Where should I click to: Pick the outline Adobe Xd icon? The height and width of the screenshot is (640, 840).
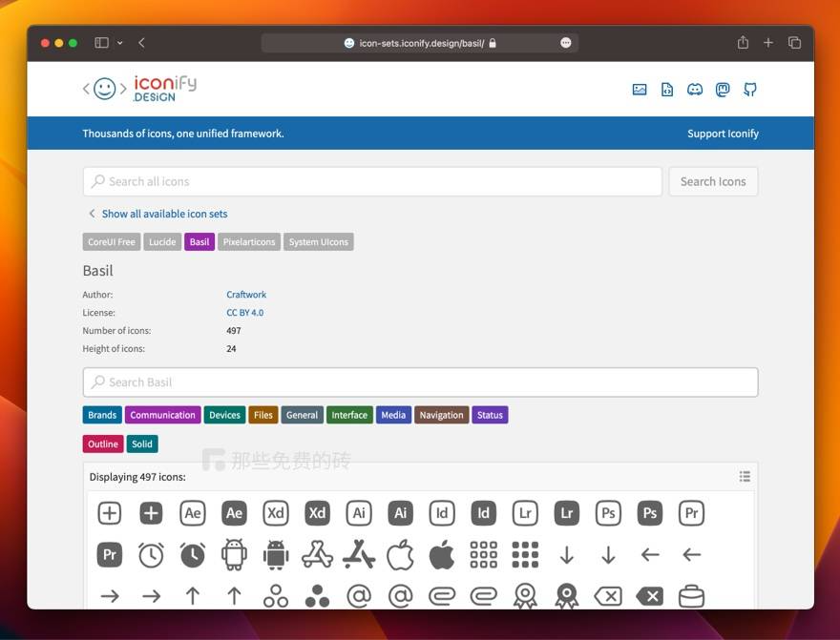click(276, 513)
